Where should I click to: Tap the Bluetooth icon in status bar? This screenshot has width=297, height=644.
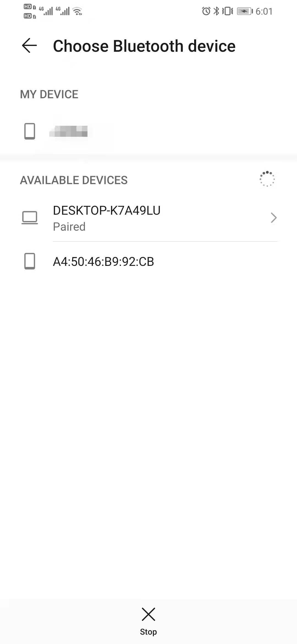pos(217,11)
